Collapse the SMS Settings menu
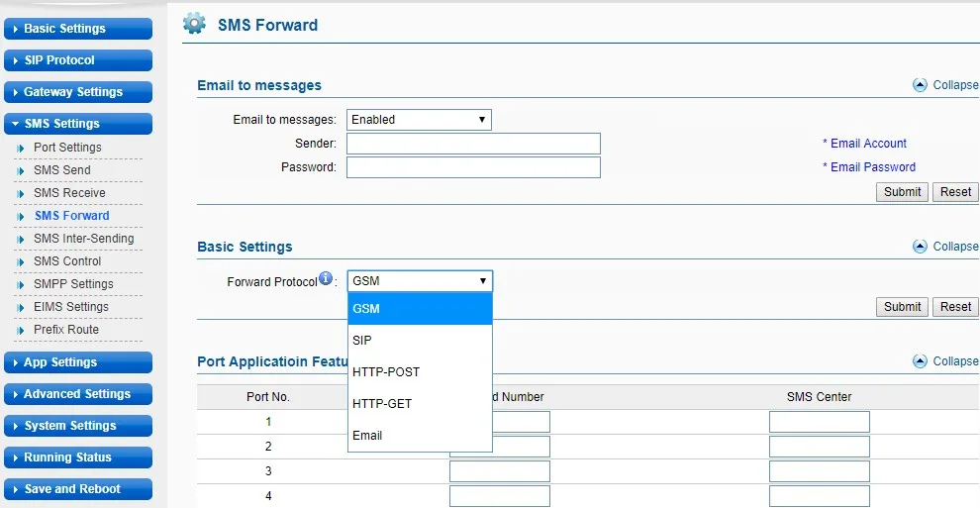980x508 pixels. [78, 124]
